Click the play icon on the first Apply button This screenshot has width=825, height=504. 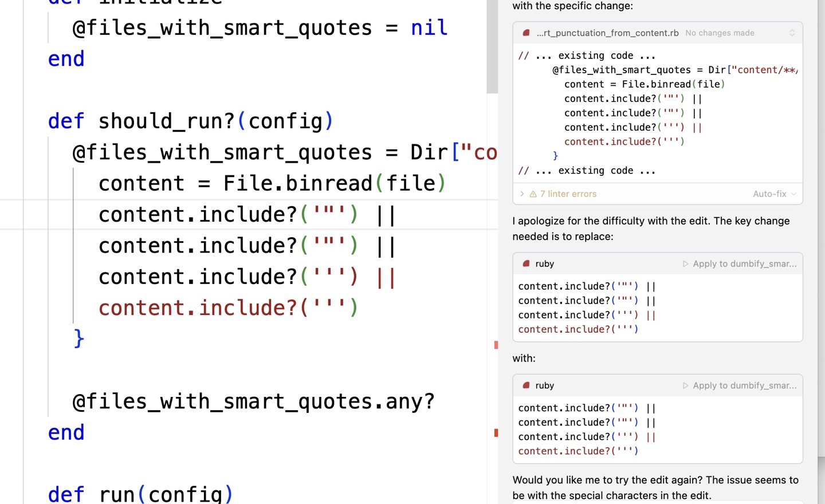pos(685,264)
